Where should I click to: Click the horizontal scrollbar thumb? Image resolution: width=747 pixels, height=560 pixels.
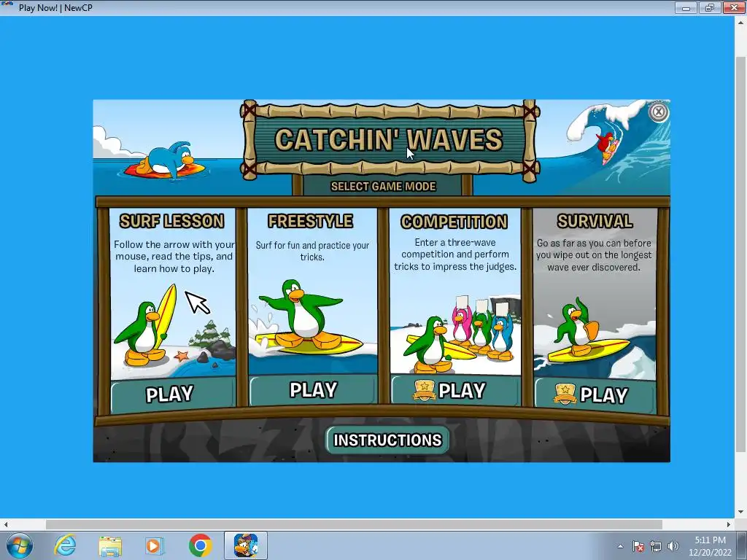tap(354, 524)
